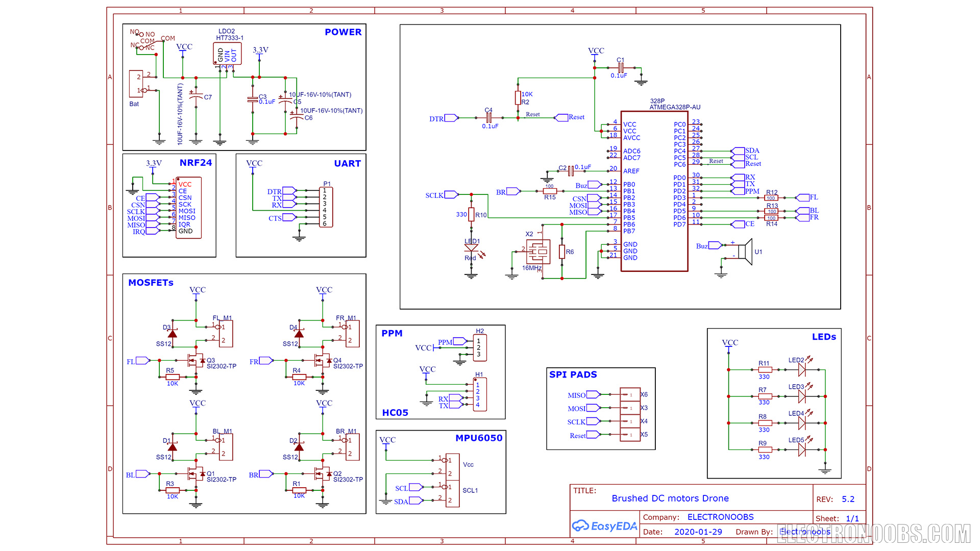Screen dimensions: 980x551
Task: Click resistor R6 beside the crystal
Action: point(562,252)
